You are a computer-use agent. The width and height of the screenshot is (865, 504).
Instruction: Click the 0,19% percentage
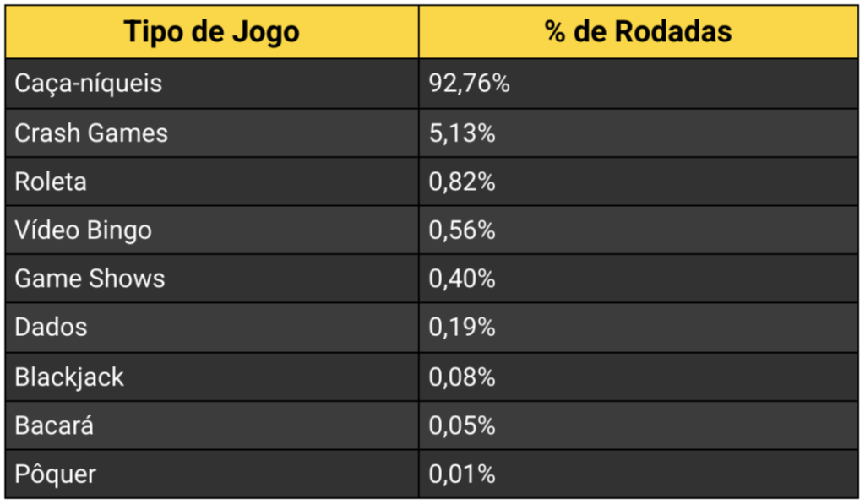tap(462, 328)
